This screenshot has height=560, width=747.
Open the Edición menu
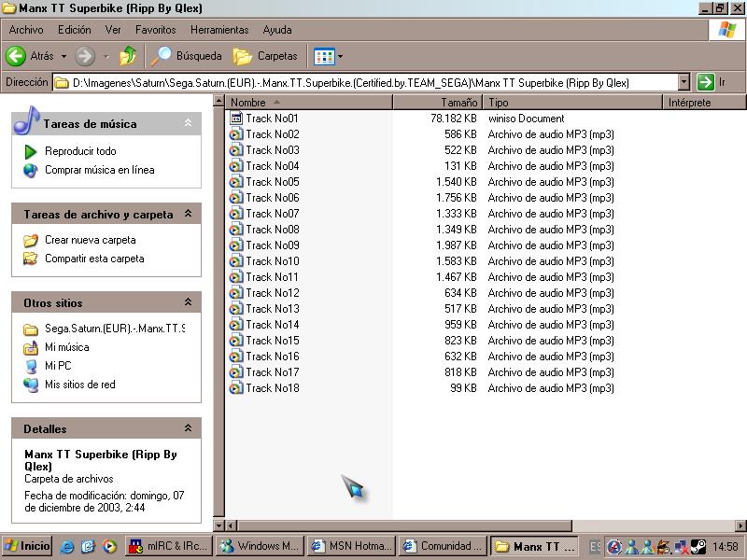[x=75, y=30]
